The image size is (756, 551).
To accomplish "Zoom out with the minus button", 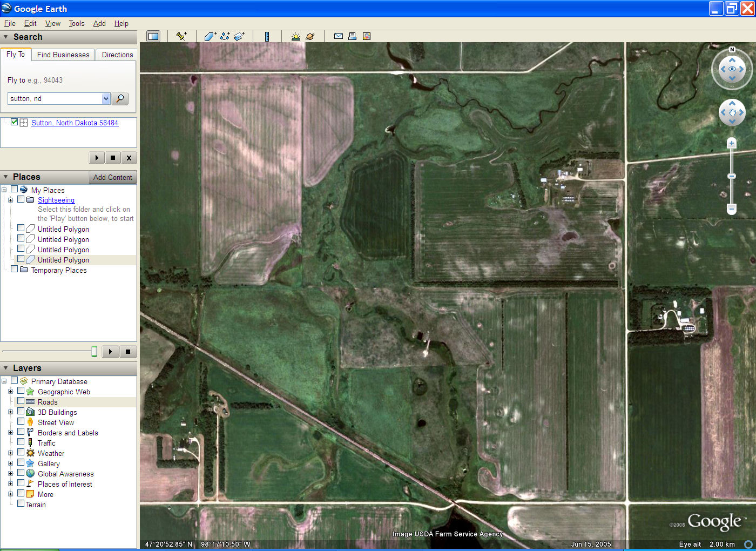I will click(732, 209).
